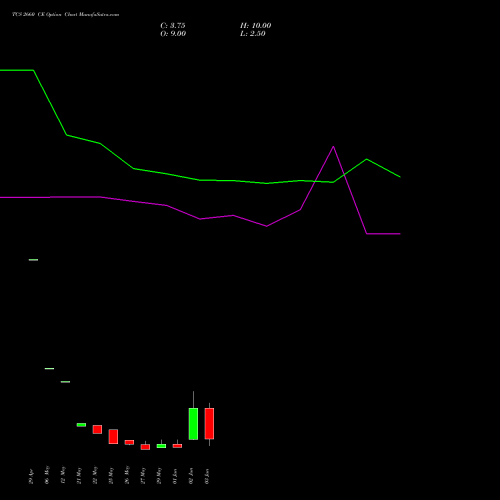This screenshot has width=500, height=500.
Task: Click the '27 May' date axis label
Action: coord(143,475)
